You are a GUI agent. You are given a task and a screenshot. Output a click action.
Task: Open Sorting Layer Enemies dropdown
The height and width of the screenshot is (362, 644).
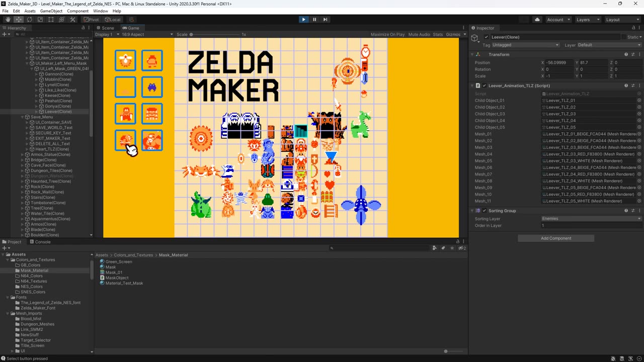pyautogui.click(x=591, y=219)
